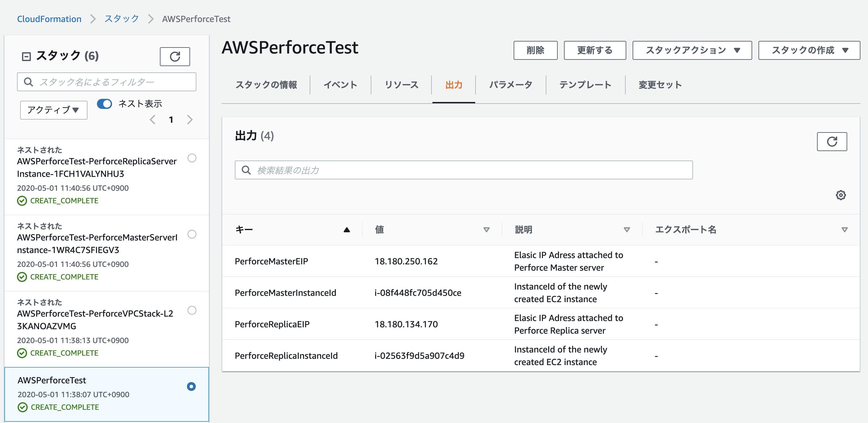
Task: Go to previous page of stacks
Action: point(153,120)
